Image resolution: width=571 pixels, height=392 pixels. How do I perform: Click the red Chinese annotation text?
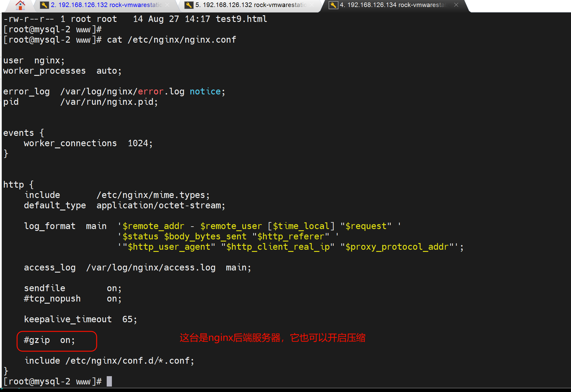[272, 338]
